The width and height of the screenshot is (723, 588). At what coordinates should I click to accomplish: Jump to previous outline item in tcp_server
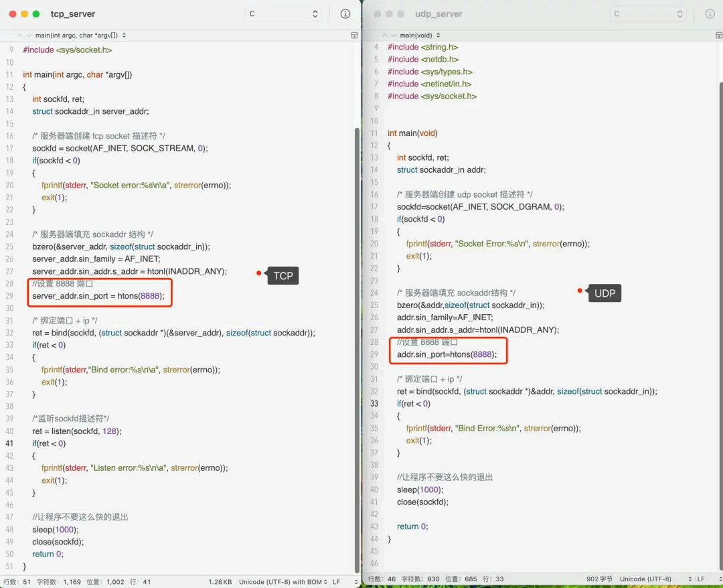19,35
